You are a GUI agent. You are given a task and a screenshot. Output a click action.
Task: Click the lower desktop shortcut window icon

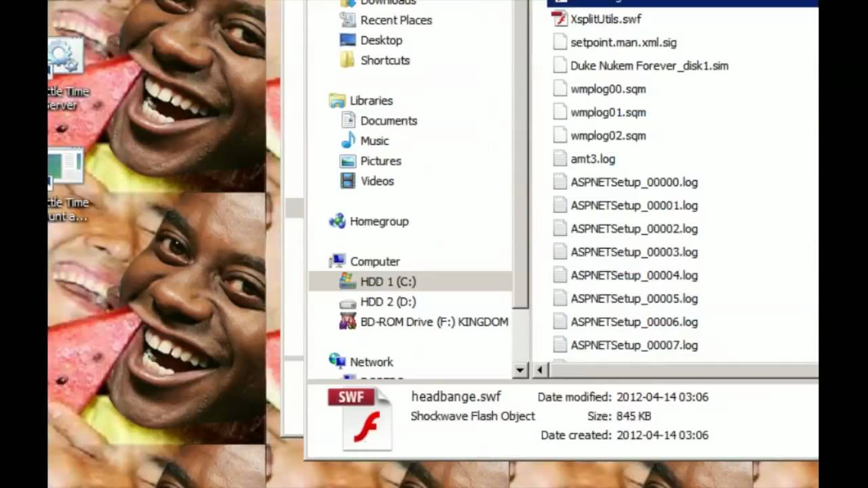(66, 167)
